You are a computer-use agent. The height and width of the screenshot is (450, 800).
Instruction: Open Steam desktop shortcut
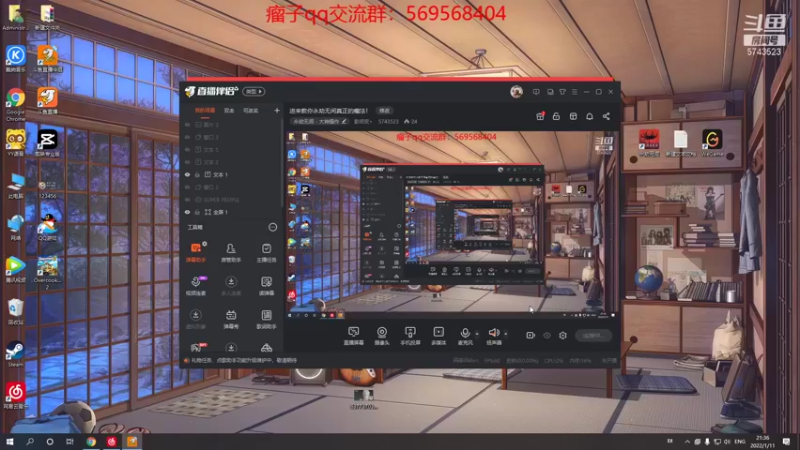pyautogui.click(x=15, y=355)
